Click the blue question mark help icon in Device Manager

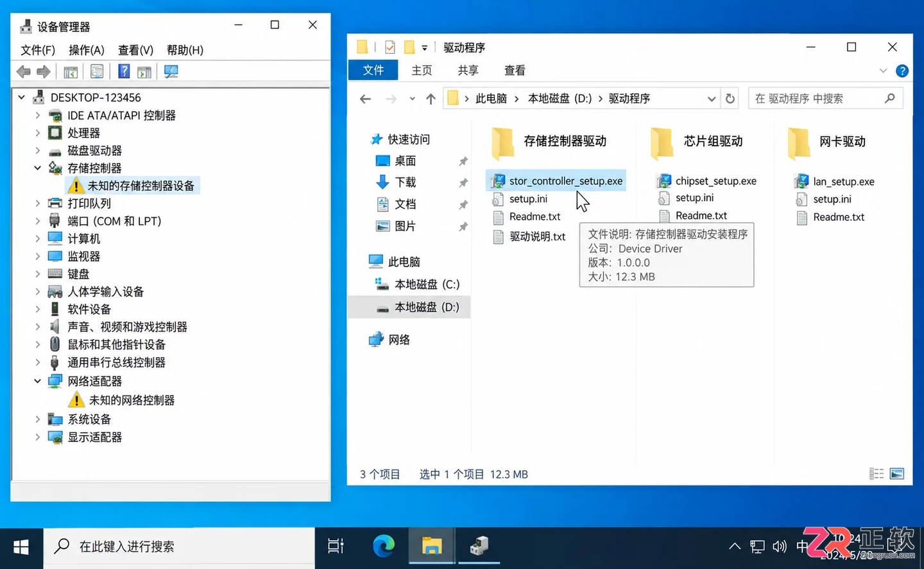click(x=124, y=72)
